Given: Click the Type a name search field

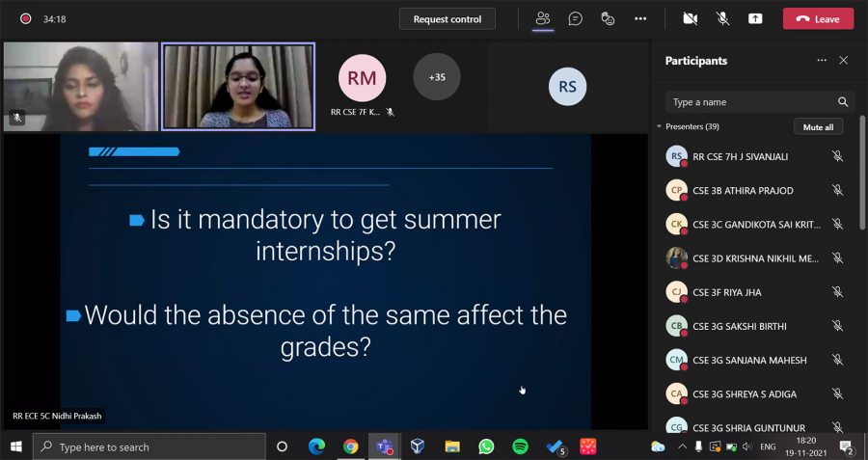Looking at the screenshot, I should click(x=750, y=101).
